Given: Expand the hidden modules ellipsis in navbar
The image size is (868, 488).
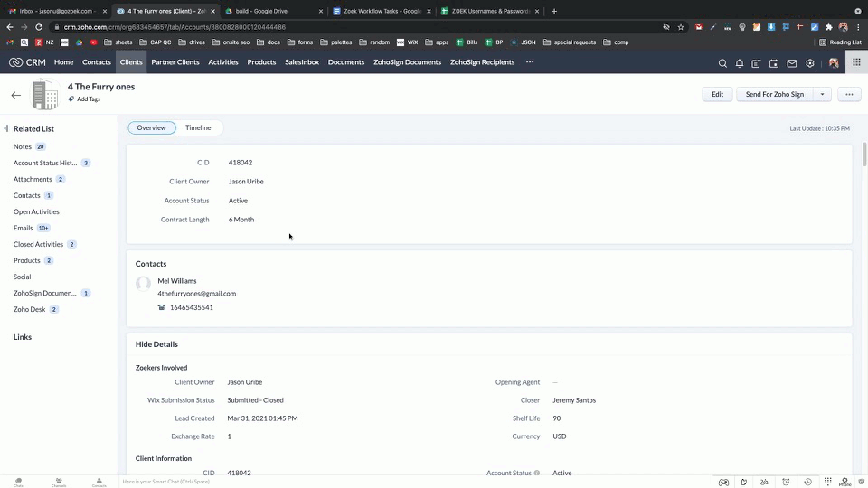Looking at the screenshot, I should pos(530,62).
